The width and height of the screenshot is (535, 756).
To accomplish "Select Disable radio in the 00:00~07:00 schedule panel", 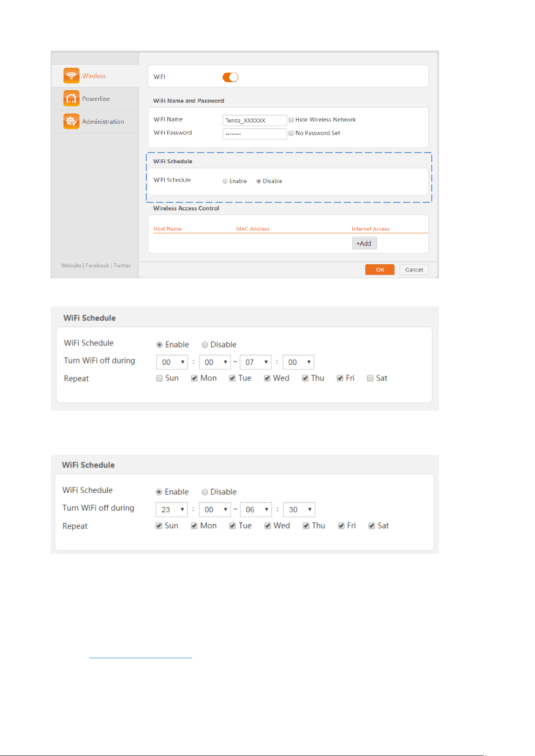I will pyautogui.click(x=205, y=345).
